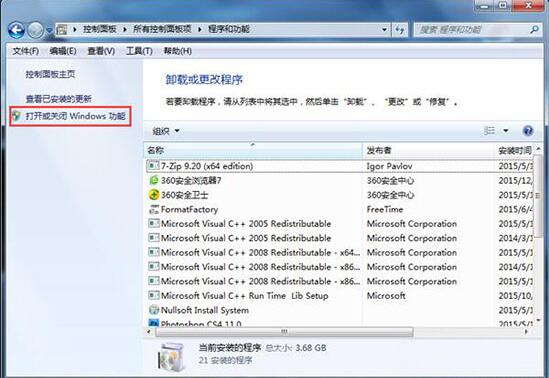The width and height of the screenshot is (549, 378).
Task: Click the horizontal scrollbar thumb of program list
Action: 284,331
